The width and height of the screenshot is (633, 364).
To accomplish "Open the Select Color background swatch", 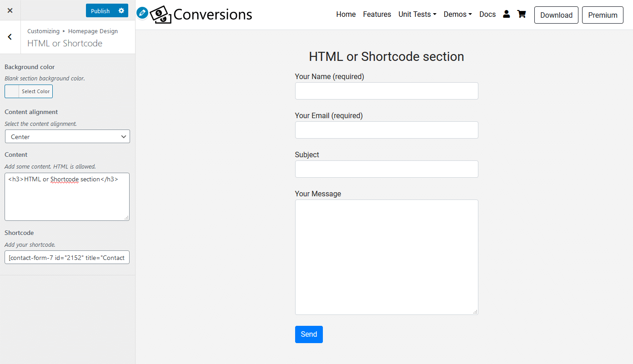I will click(x=29, y=91).
